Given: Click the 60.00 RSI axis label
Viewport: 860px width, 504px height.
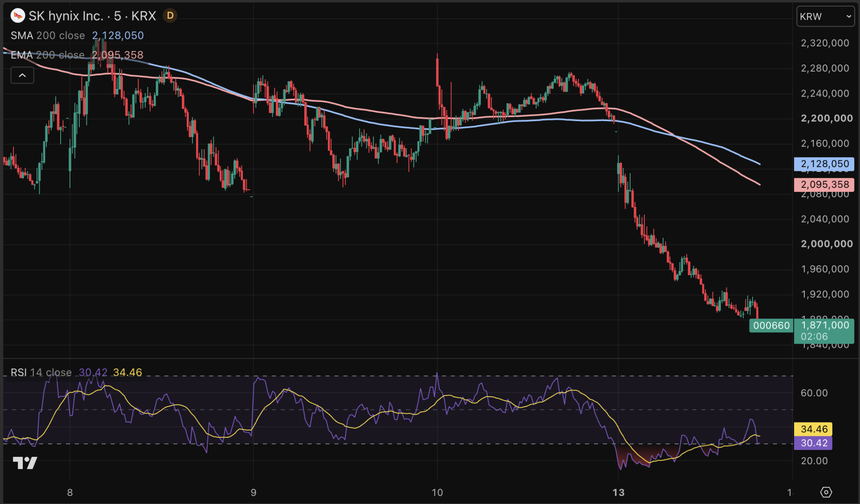Looking at the screenshot, I should 814,393.
